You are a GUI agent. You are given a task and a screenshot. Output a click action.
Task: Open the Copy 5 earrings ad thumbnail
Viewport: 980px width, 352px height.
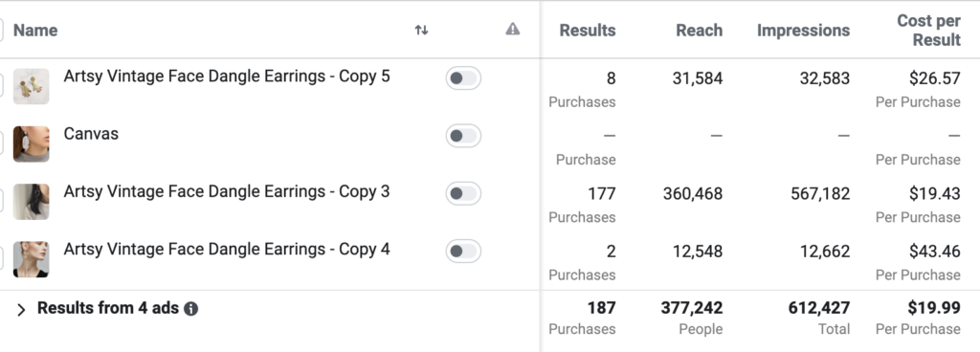click(32, 86)
